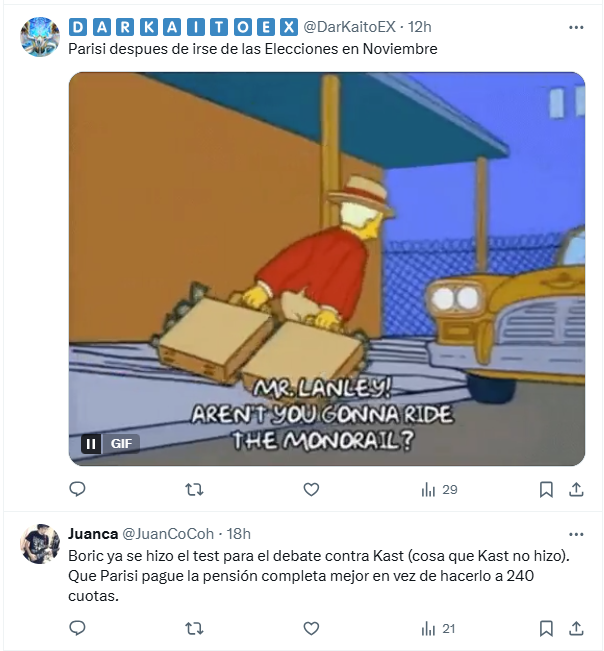The height and width of the screenshot is (651, 604).
Task: View analytics showing 29 views
Action: click(x=439, y=490)
